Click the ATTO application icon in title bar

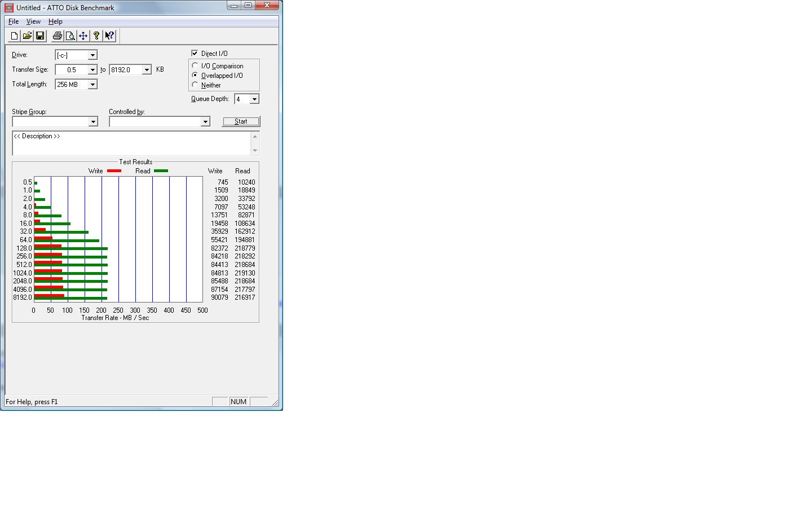pos(9,7)
